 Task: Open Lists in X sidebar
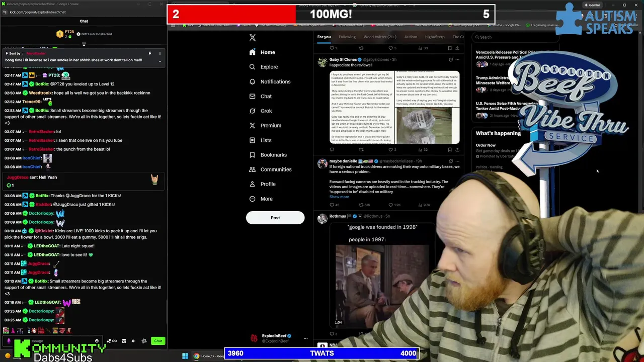[x=261, y=140]
